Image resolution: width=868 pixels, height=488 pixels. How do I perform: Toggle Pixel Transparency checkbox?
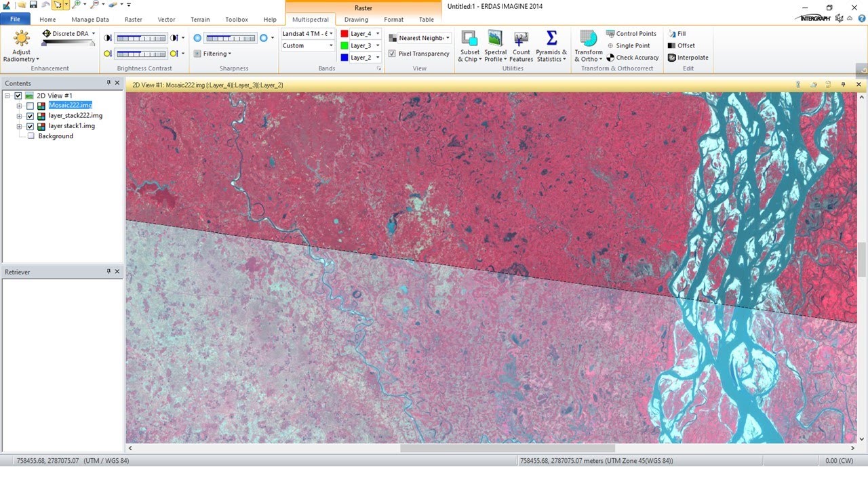tap(392, 54)
